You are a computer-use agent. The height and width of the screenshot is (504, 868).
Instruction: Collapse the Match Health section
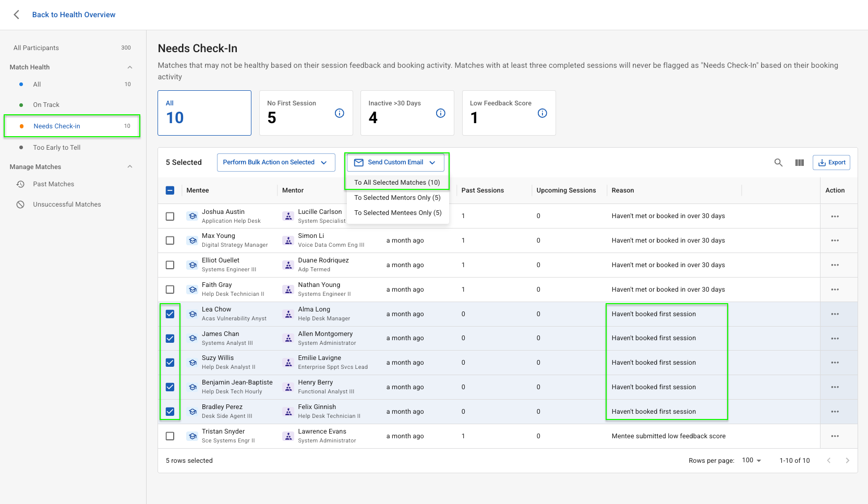click(x=130, y=67)
